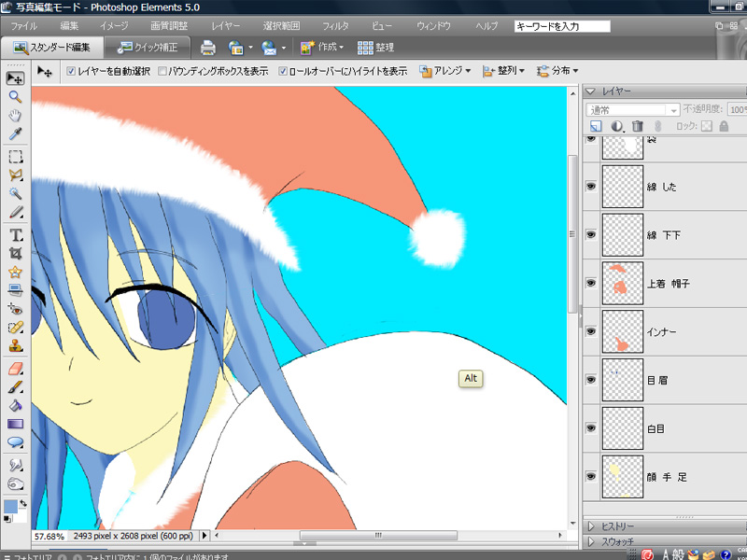Click the 'キーワードを入力' help search field
Image resolution: width=747 pixels, height=560 pixels.
click(562, 26)
